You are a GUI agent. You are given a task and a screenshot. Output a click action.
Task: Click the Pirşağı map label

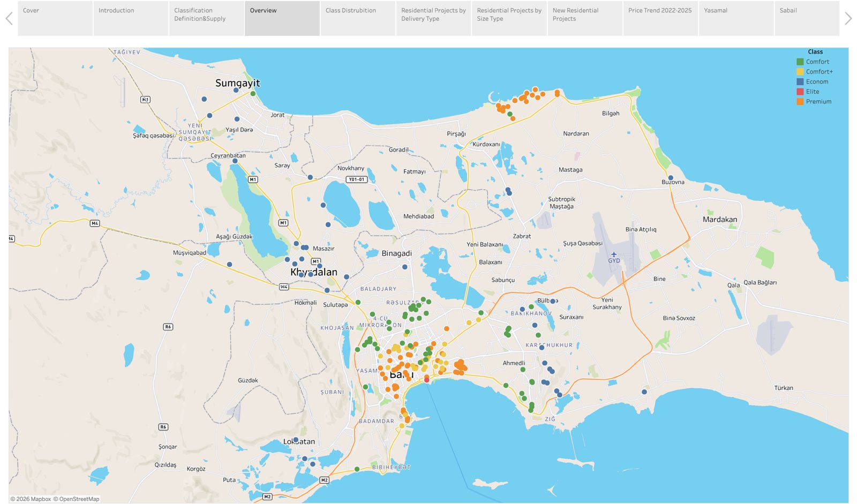point(456,134)
